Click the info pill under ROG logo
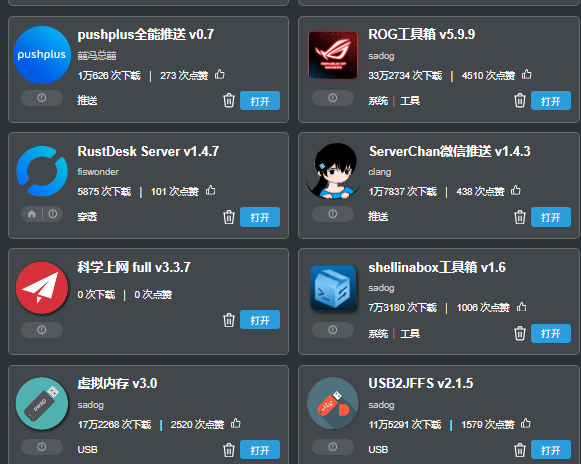 coord(333,98)
